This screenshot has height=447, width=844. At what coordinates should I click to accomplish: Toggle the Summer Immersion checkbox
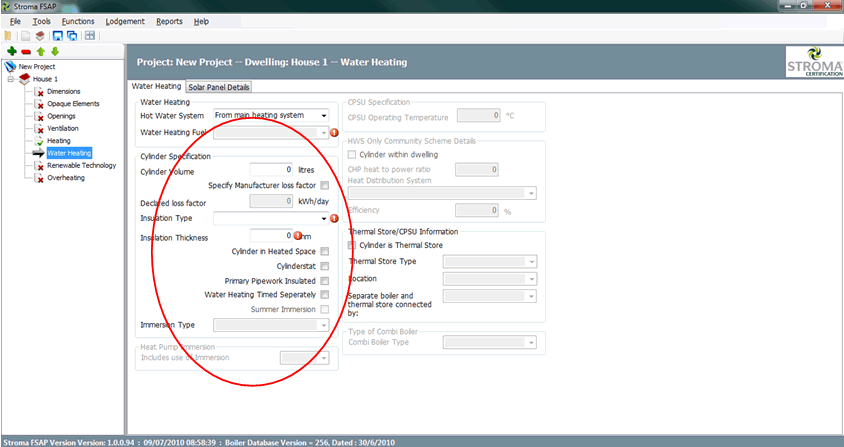325,309
